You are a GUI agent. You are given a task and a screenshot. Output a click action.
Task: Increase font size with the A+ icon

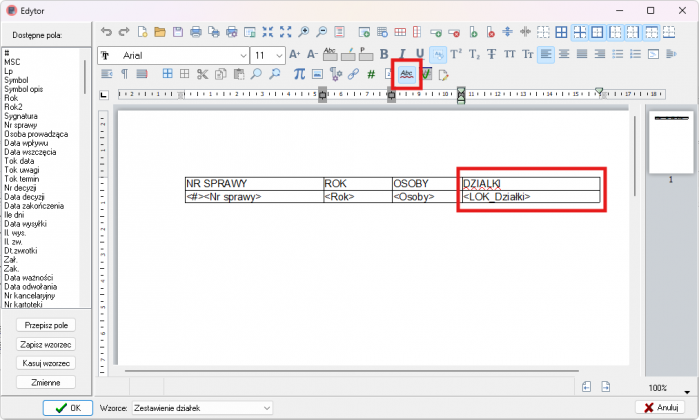pos(294,54)
